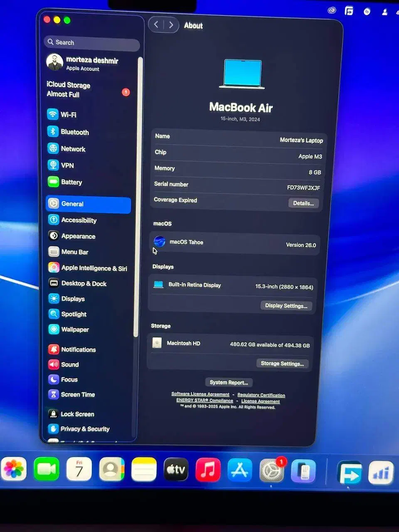Select the Spotlight sidebar icon

[x=54, y=314]
